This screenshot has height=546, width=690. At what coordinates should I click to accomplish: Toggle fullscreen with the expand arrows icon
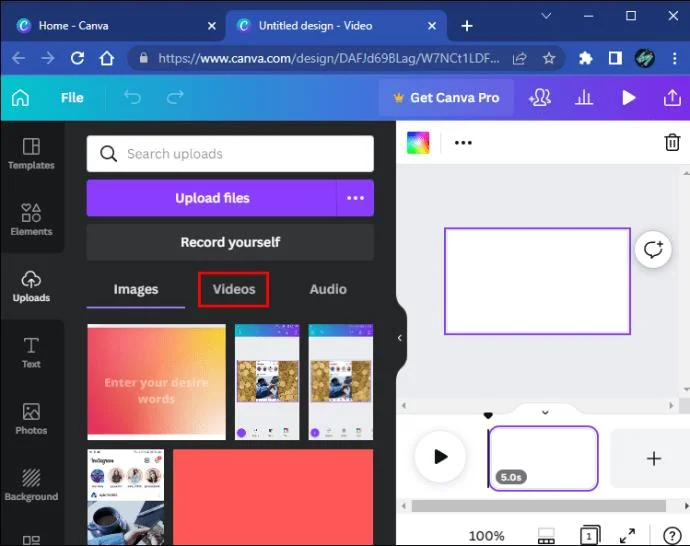[627, 535]
